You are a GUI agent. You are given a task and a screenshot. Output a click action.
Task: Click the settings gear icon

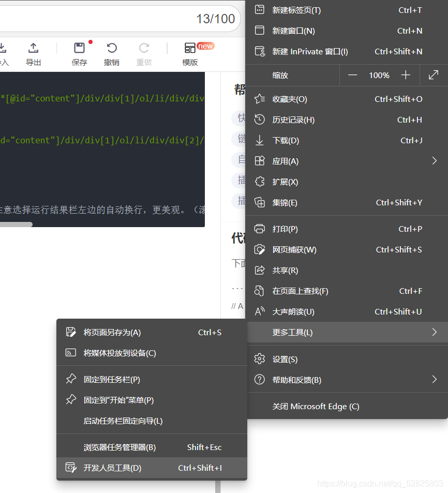tap(259, 359)
